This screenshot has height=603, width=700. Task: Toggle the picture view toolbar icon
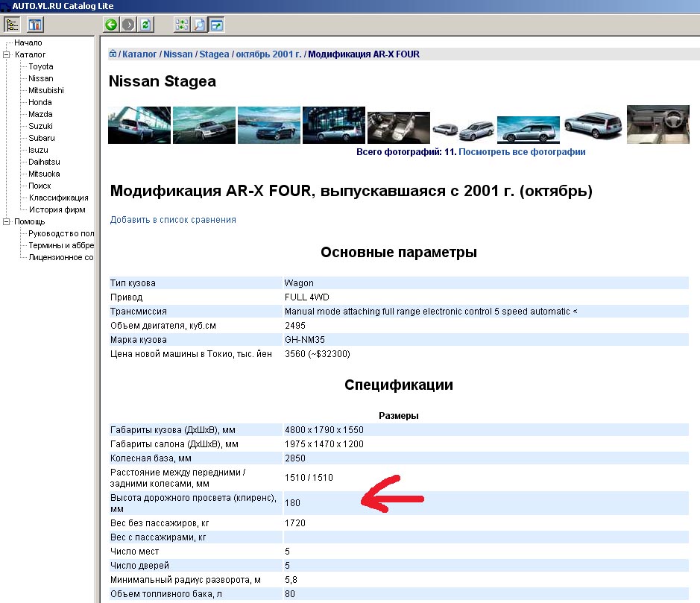pos(216,25)
